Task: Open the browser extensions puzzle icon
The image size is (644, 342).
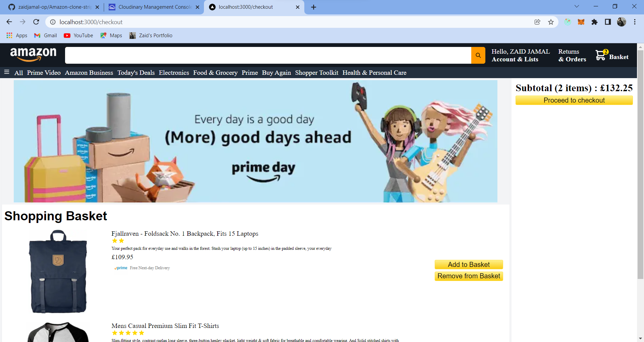Action: point(594,22)
